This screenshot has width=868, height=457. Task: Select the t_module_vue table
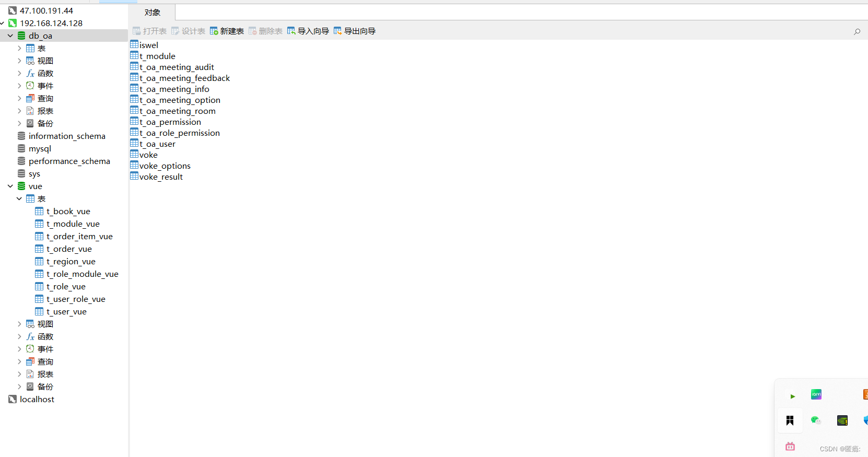[73, 224]
